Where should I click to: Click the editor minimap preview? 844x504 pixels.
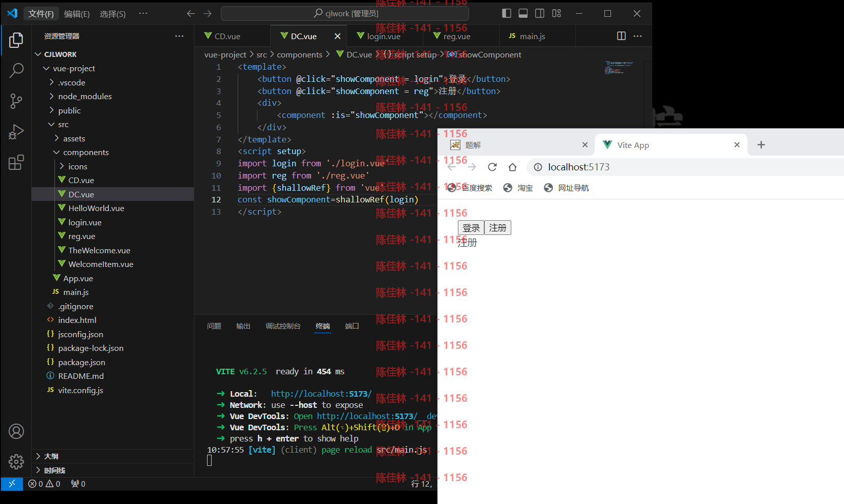619,68
